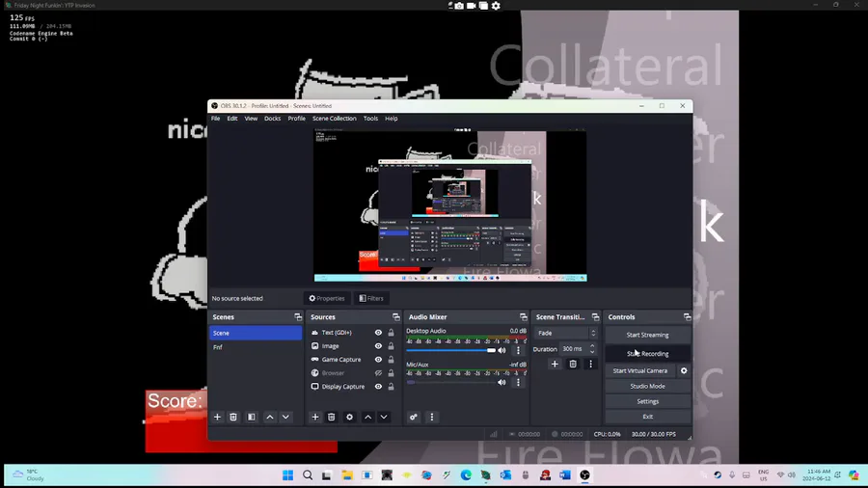The height and width of the screenshot is (488, 868).
Task: Enable Studio Mode
Action: coord(648,386)
